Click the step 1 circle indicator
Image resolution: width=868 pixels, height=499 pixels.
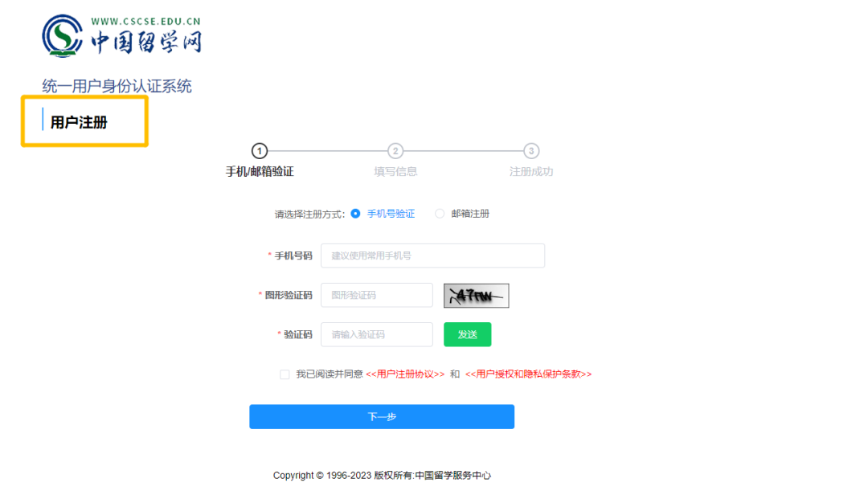tap(259, 151)
